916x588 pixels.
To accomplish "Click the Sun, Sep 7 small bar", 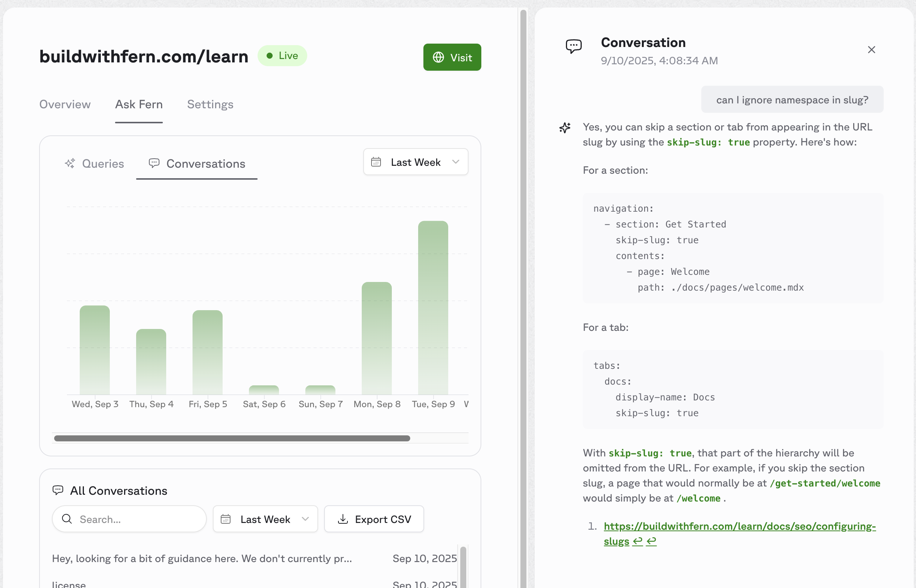I will click(x=320, y=390).
